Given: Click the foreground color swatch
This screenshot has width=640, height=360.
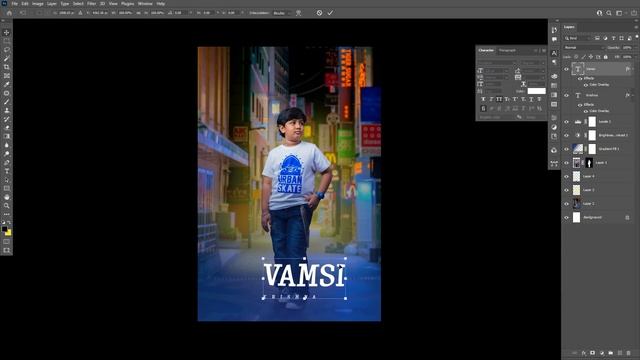Looking at the screenshot, I should [4, 229].
